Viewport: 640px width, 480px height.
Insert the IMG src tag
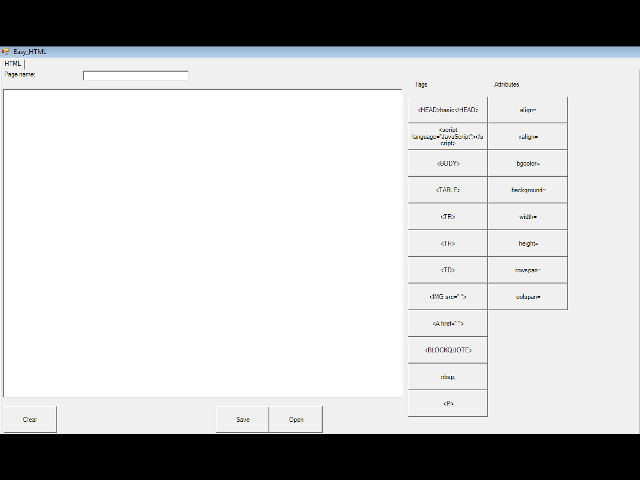click(447, 297)
